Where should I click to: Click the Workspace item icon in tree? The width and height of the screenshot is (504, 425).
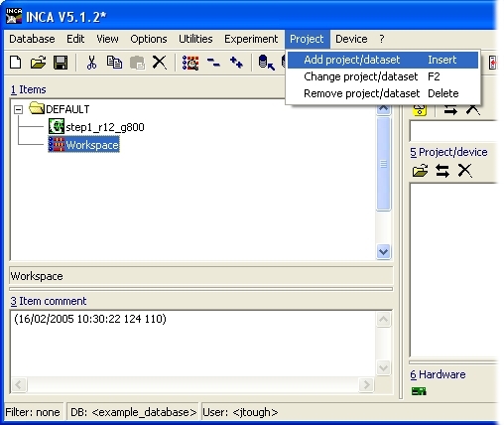[x=57, y=144]
